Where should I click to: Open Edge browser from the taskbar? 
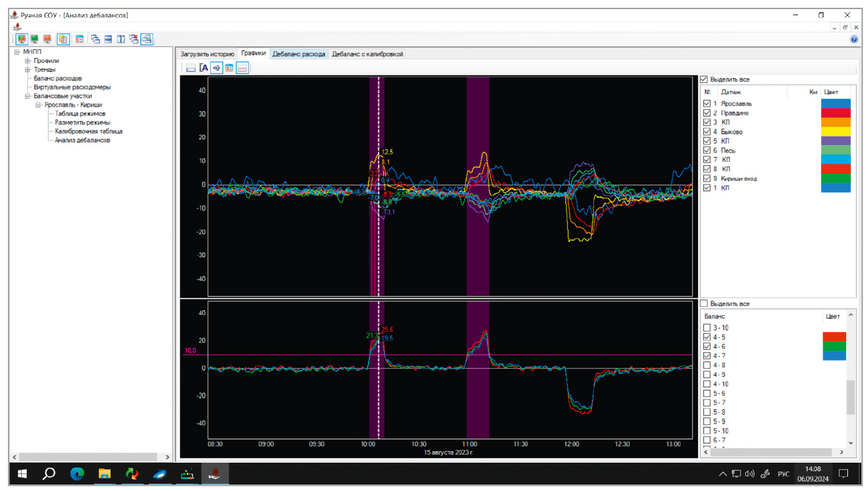[x=77, y=474]
